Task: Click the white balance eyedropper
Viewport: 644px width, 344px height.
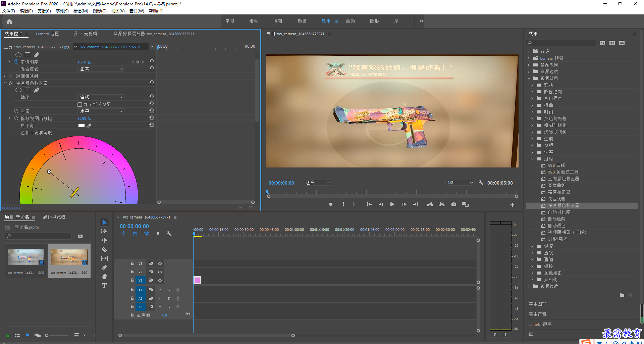Action: click(x=89, y=126)
